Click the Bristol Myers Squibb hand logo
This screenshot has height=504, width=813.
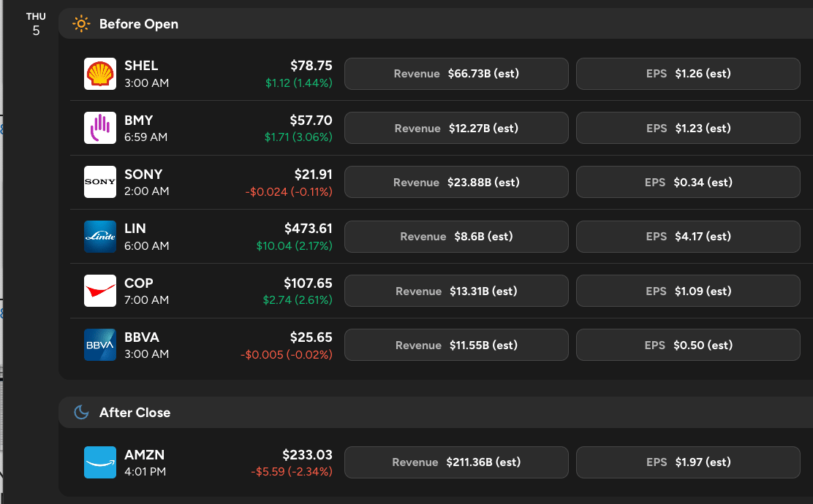click(x=100, y=128)
